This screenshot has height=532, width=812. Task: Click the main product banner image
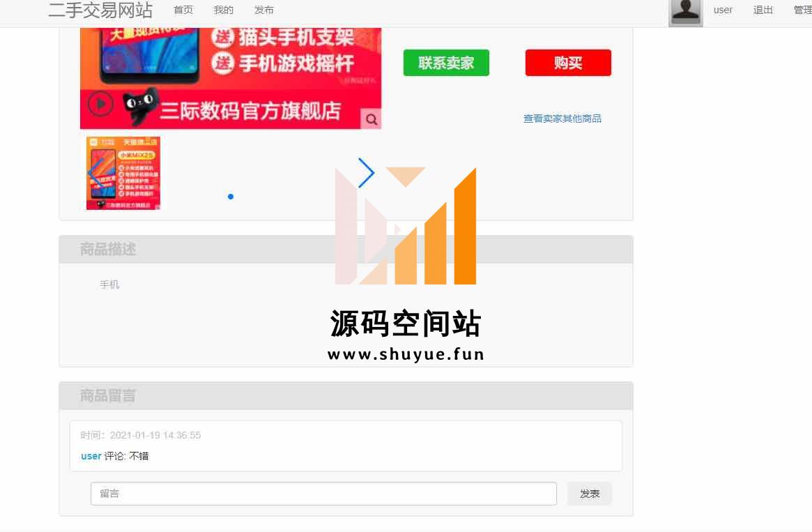[231, 78]
